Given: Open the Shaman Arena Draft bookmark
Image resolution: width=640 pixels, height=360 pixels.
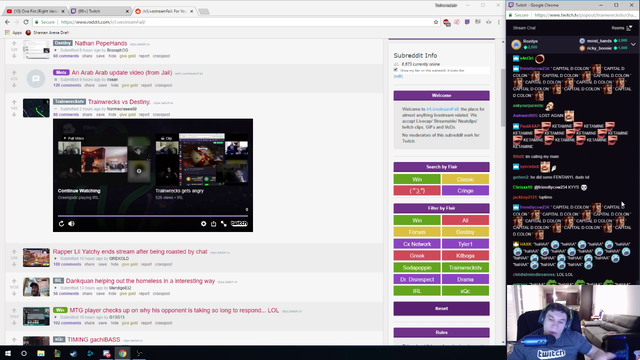Looking at the screenshot, I should pos(47,33).
